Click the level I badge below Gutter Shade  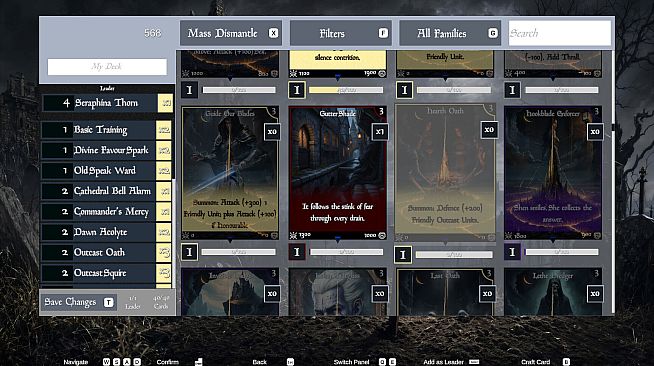point(297,252)
